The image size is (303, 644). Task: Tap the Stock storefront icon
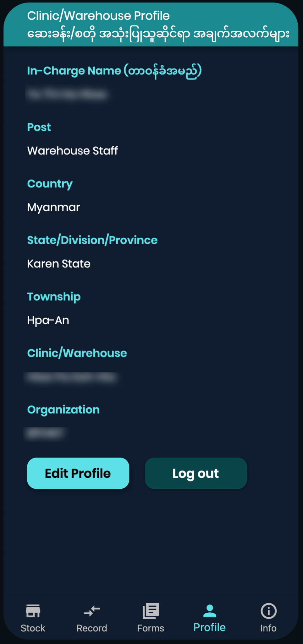click(33, 611)
